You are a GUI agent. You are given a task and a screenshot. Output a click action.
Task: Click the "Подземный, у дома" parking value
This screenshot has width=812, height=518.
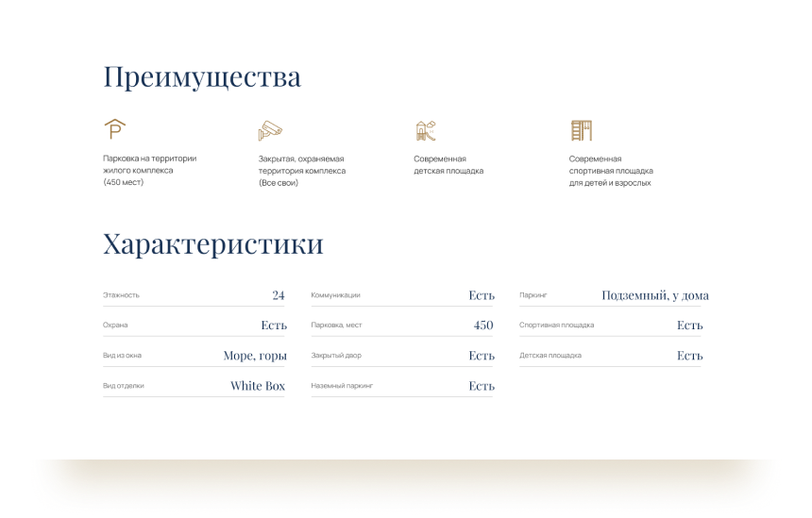coord(654,295)
